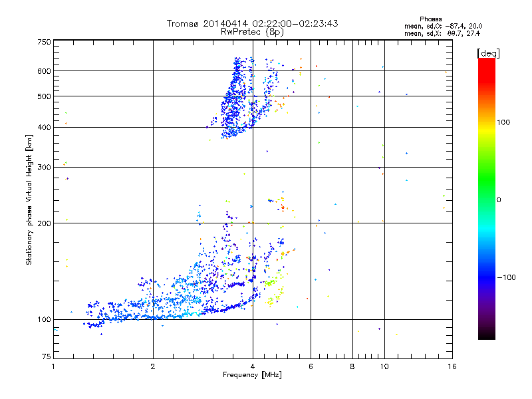This screenshot has width=532, height=399.
Task: Click the 'Phases' header in the statistics block
Action: pyautogui.click(x=431, y=19)
